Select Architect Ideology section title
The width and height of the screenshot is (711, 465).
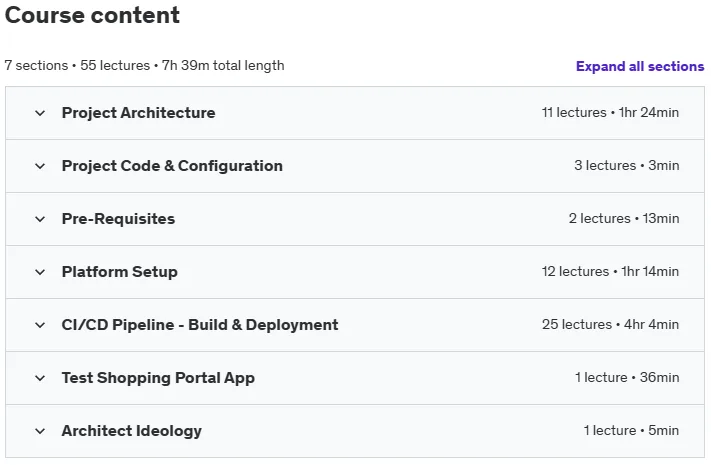(131, 431)
